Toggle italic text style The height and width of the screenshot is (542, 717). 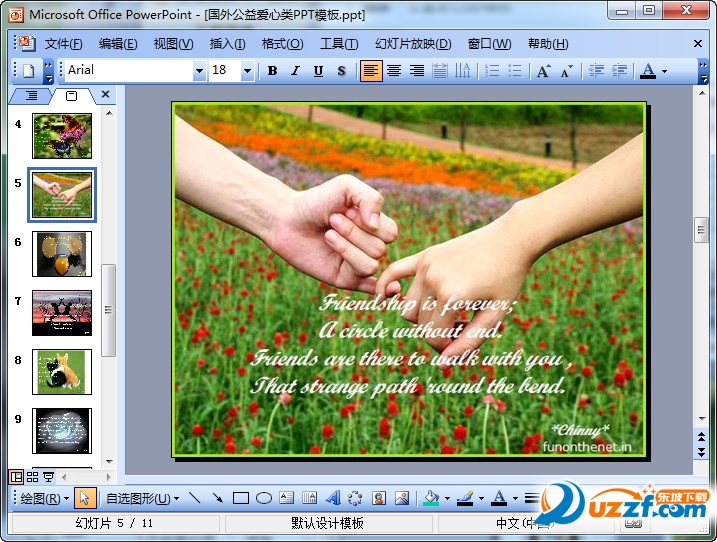295,71
